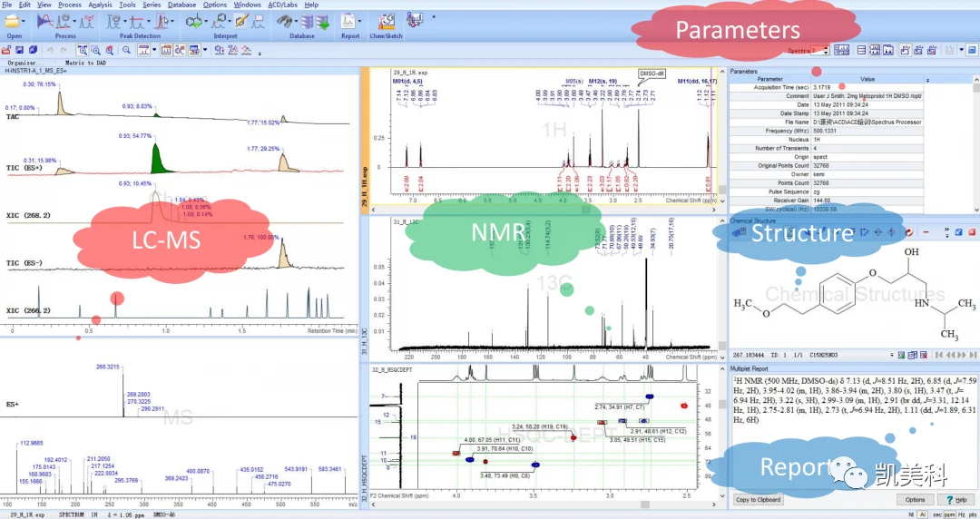Expand the Chemical Structure toolbar overflow chevron

pos(945,232)
